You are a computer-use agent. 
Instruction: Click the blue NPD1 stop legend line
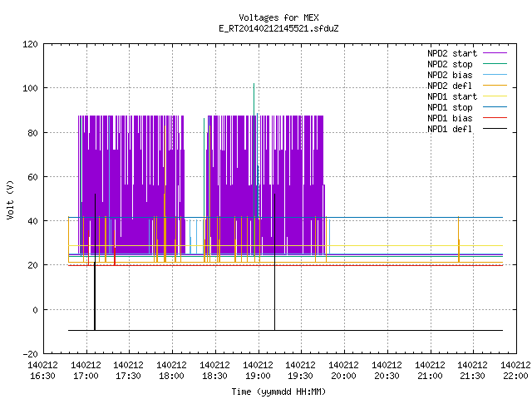495,107
